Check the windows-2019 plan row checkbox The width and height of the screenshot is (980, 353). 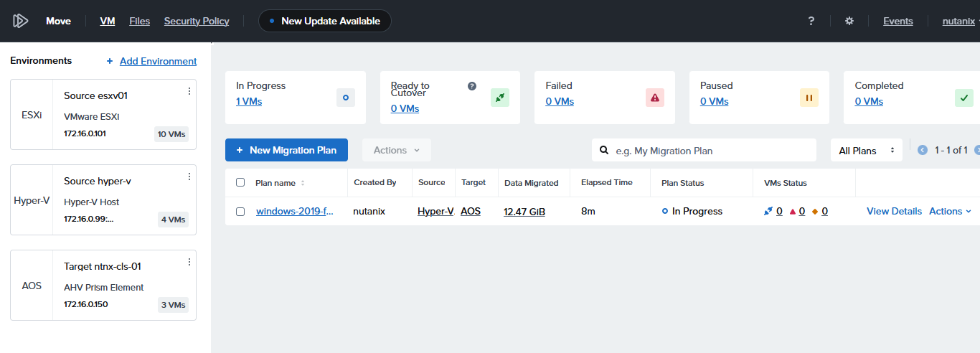(240, 212)
